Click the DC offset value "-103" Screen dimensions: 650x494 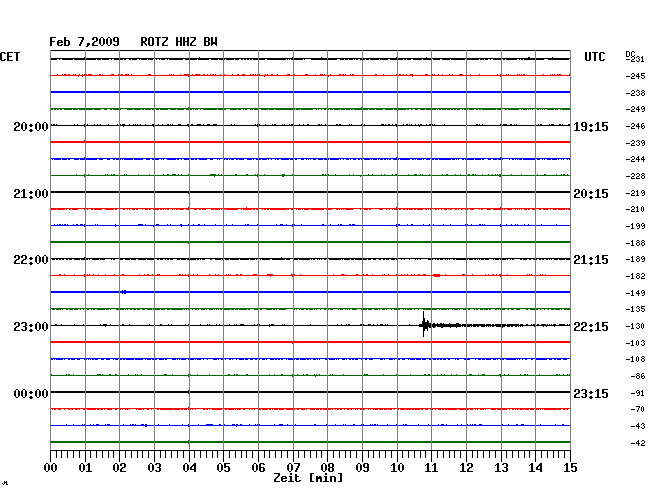(x=635, y=343)
